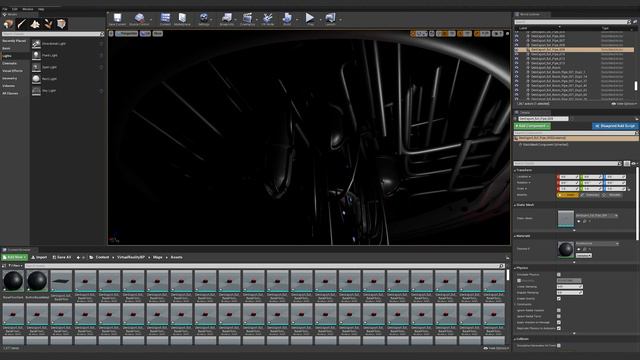This screenshot has width=640, height=360.
Task: Select the Paint mode brush icon
Action: pyautogui.click(x=21, y=24)
